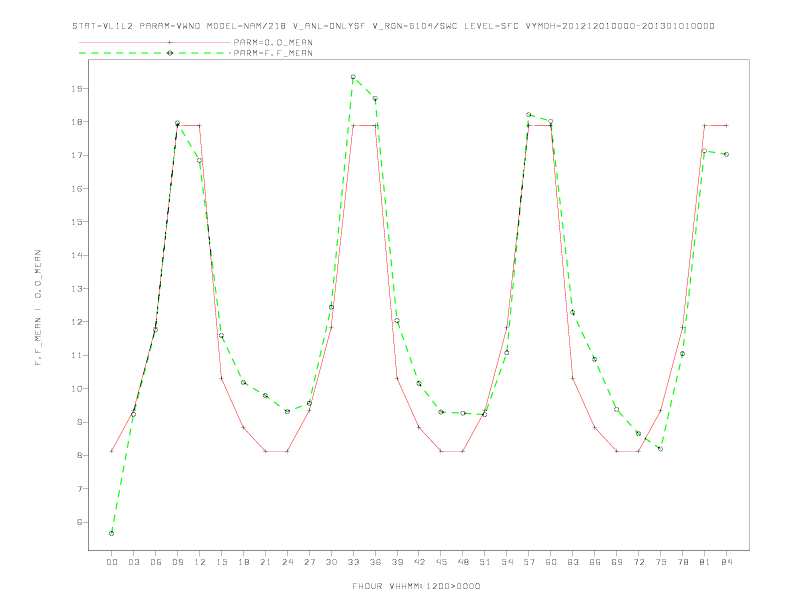Click x-axis tick label 63

coord(573,562)
